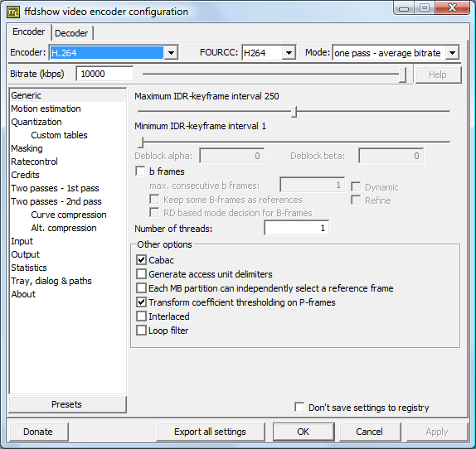Confirm with the OK button
Screen dimensions: 476x449
coord(304,432)
